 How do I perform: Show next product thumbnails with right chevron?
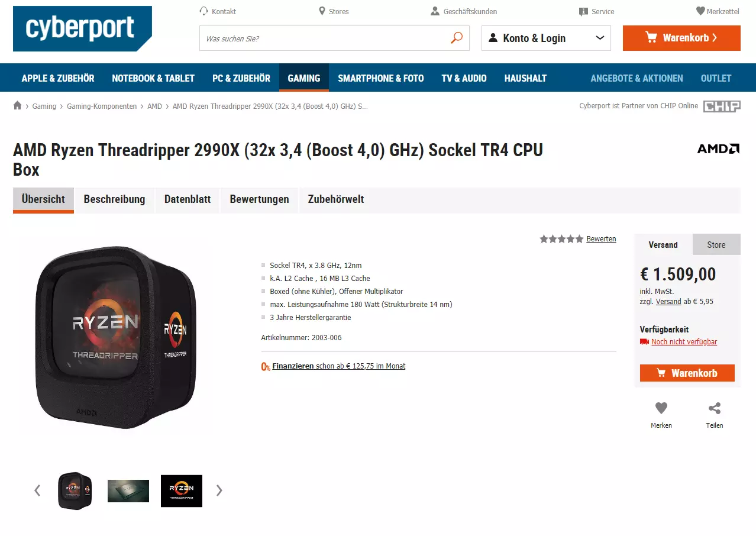pos(219,490)
